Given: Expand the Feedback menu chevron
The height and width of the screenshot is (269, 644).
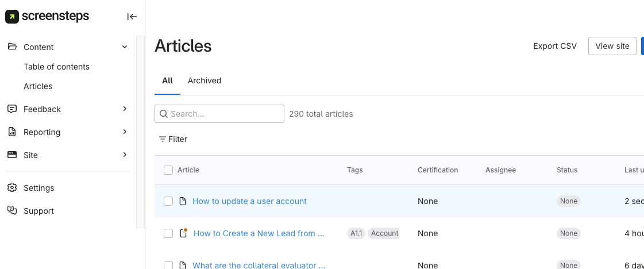Looking at the screenshot, I should tap(125, 109).
